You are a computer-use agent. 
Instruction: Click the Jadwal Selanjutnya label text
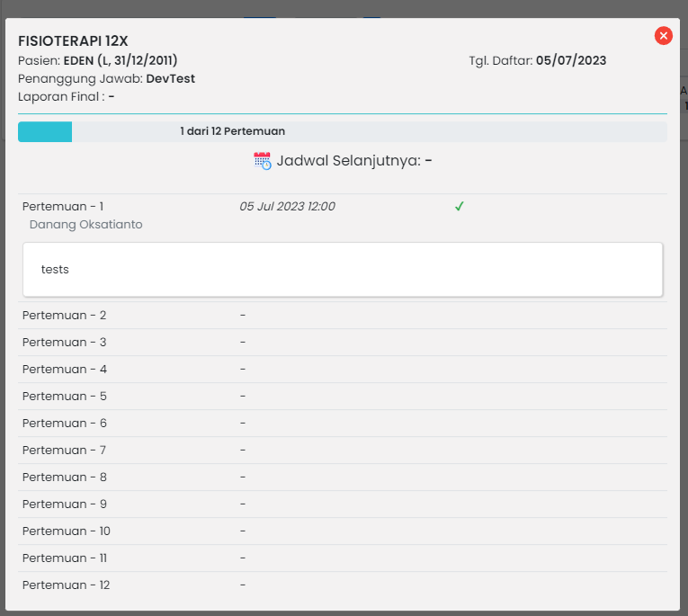pos(349,162)
